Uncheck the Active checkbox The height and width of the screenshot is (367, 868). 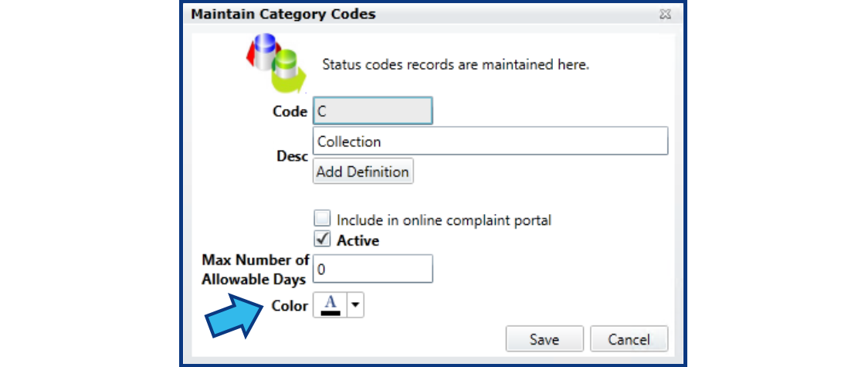point(322,240)
